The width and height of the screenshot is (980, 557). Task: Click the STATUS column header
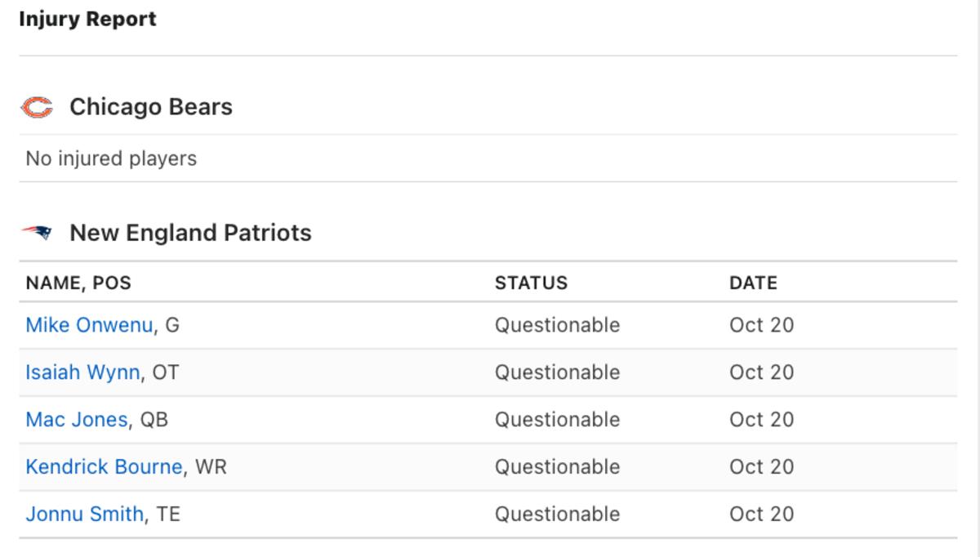click(x=531, y=283)
